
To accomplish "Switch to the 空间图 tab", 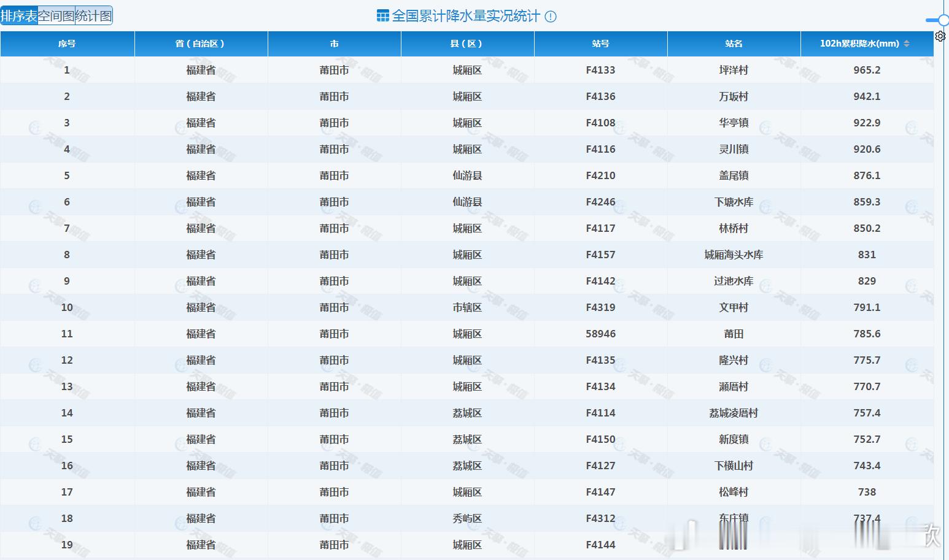I will click(56, 16).
